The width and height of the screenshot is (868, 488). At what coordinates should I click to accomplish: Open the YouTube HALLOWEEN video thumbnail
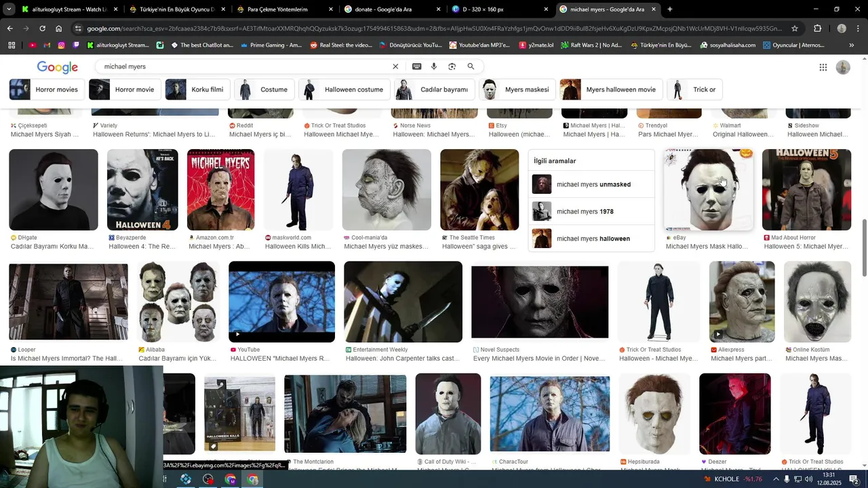[281, 302]
